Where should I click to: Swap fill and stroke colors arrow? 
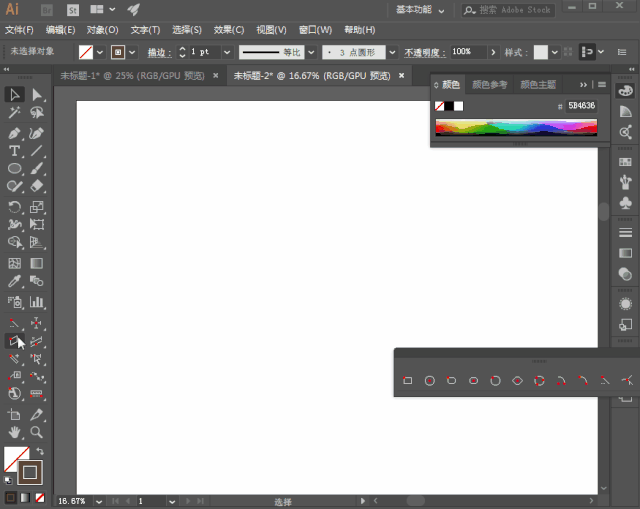[40, 451]
